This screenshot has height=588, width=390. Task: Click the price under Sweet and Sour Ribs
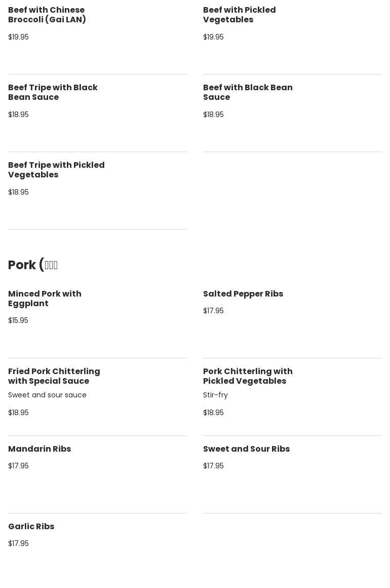click(x=213, y=466)
